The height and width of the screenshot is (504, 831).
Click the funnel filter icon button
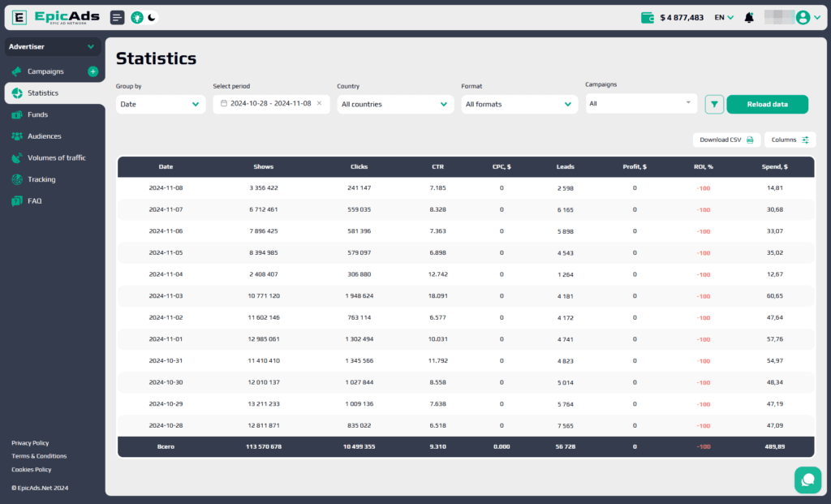714,105
